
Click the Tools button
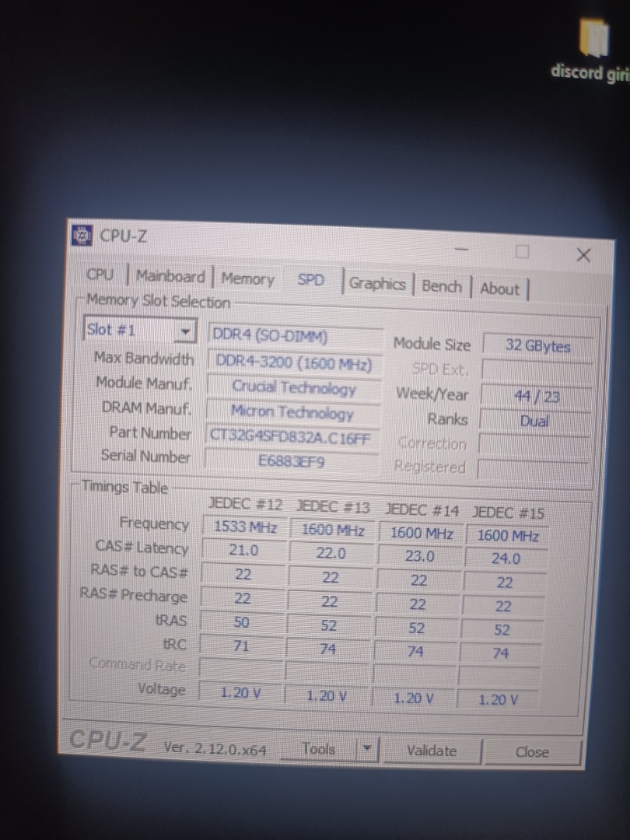[318, 749]
